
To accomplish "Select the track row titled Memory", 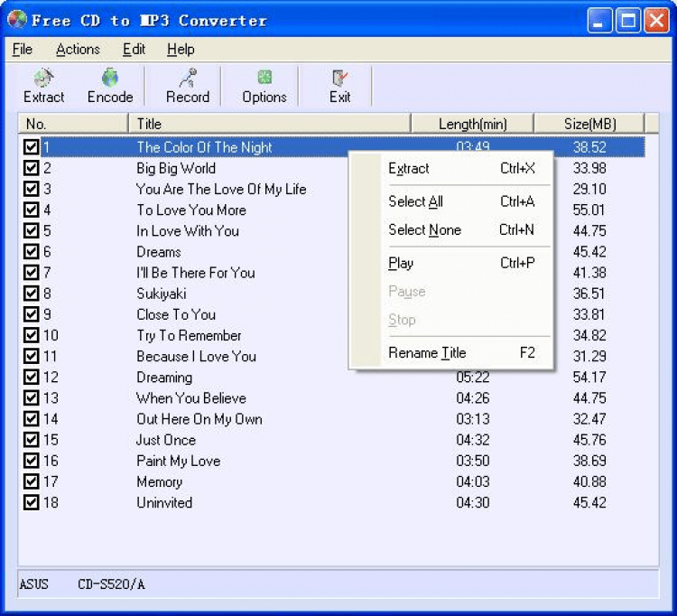I will tap(160, 482).
